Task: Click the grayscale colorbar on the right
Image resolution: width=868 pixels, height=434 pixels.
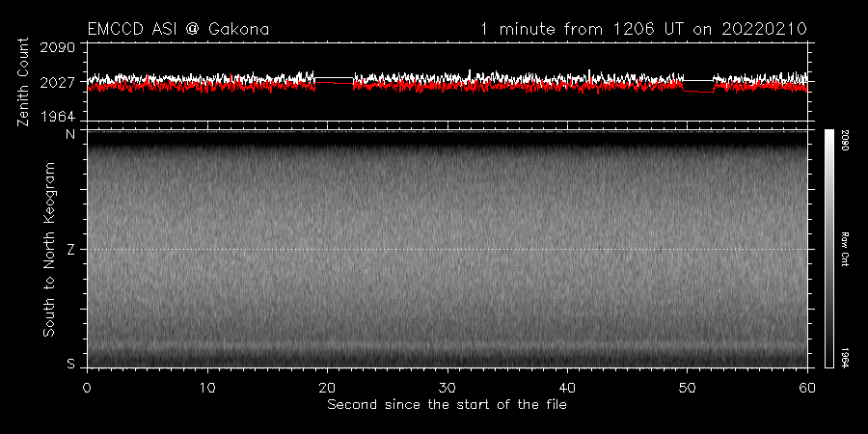Action: 829,249
